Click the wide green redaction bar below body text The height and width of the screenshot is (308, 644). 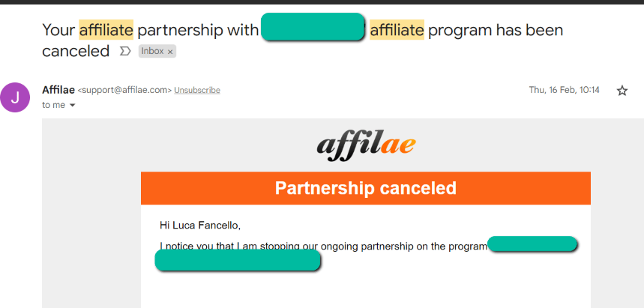(x=238, y=260)
